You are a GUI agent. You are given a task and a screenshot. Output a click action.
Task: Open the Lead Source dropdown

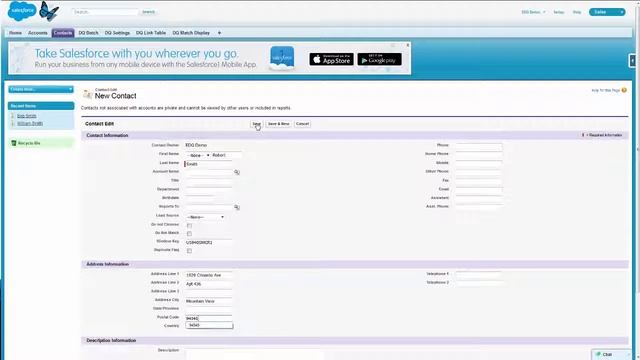click(205, 217)
